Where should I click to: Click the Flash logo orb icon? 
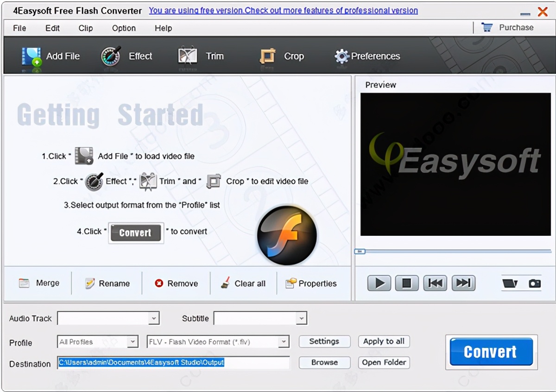click(287, 235)
